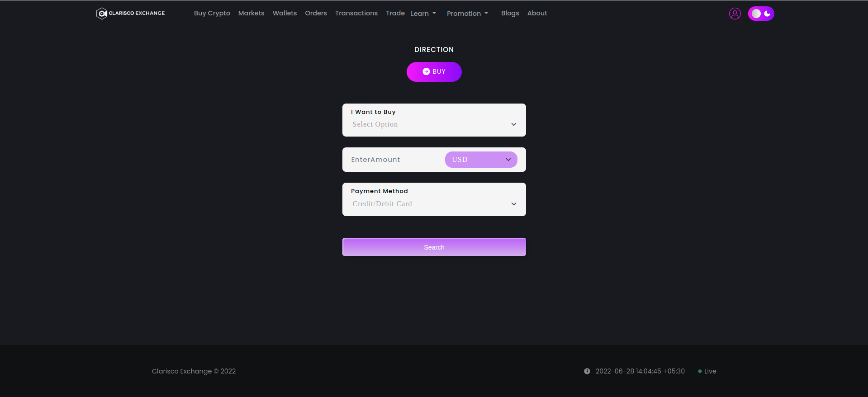The height and width of the screenshot is (397, 868).
Task: Open the Buy Crypto page
Action: [212, 13]
